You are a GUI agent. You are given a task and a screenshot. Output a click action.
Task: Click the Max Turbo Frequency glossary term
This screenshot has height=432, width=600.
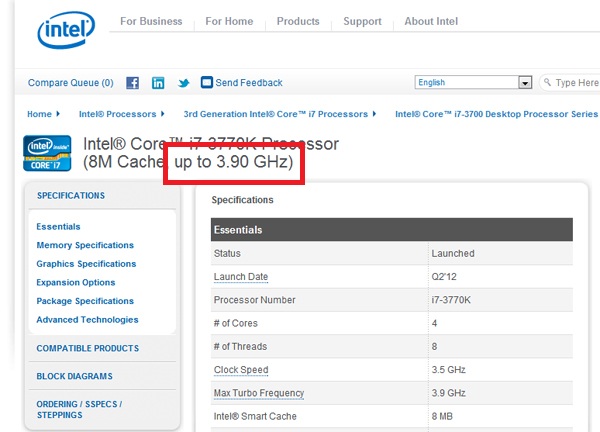tap(259, 393)
